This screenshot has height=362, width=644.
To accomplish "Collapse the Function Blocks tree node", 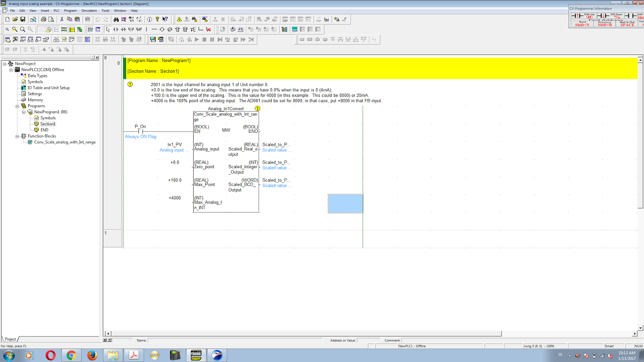I will pos(17,136).
